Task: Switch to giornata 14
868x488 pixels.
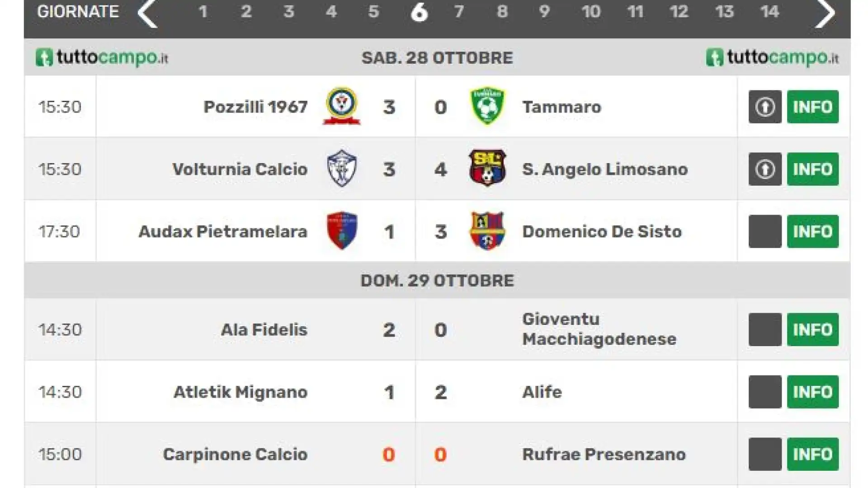Action: coord(769,11)
